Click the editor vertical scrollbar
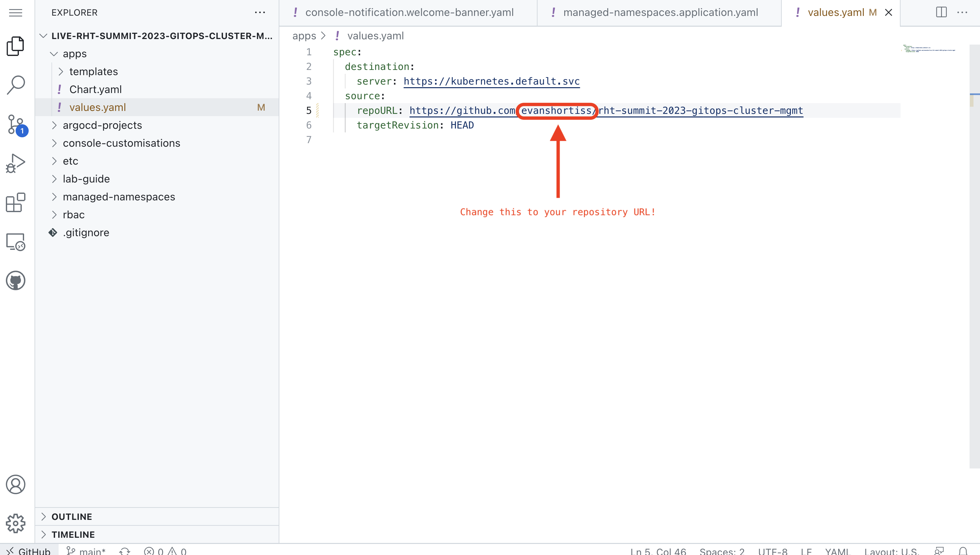 pyautogui.click(x=975, y=256)
